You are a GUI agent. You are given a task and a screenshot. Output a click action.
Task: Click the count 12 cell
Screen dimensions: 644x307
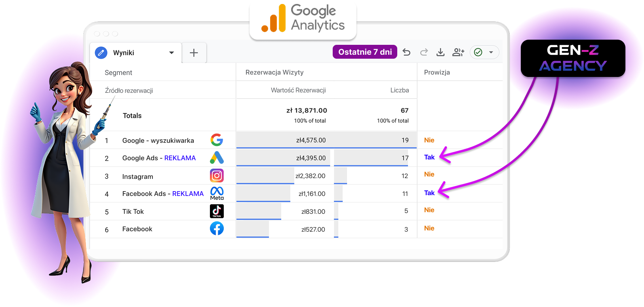coord(404,176)
